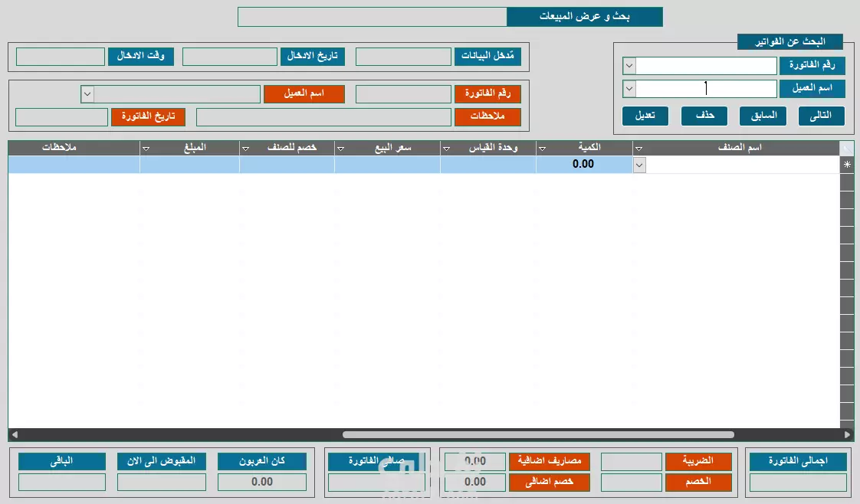Click the الباقى remaining label

62,461
